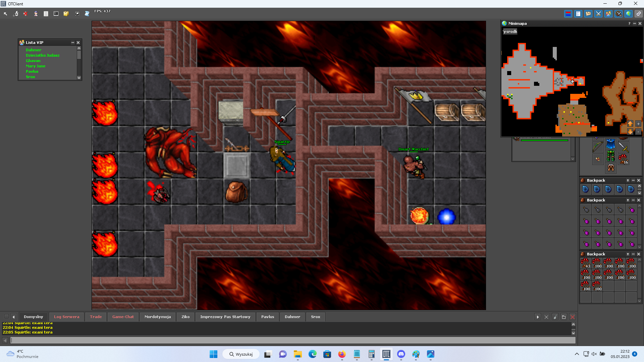Go to parent container of first Backpack

pos(628,181)
